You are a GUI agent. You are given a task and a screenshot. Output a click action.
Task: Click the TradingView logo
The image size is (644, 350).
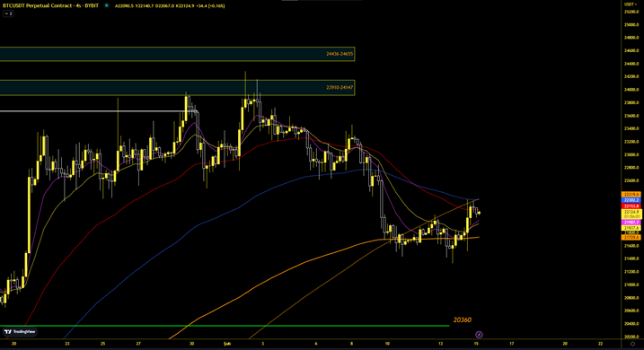pyautogui.click(x=20, y=331)
